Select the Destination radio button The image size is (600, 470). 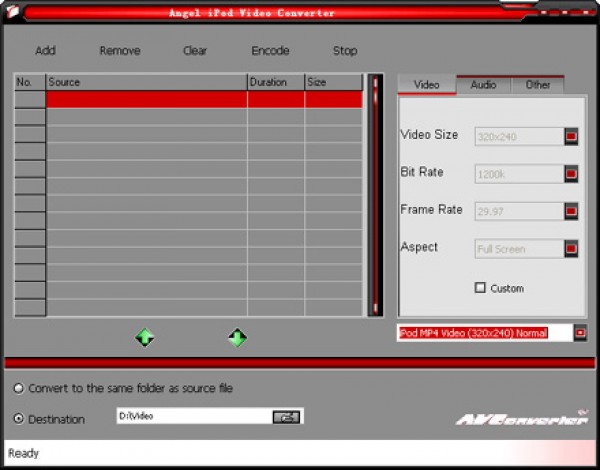(x=18, y=419)
